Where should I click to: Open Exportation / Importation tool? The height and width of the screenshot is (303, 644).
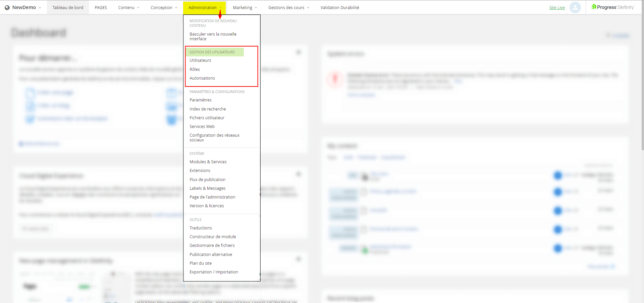(x=214, y=272)
